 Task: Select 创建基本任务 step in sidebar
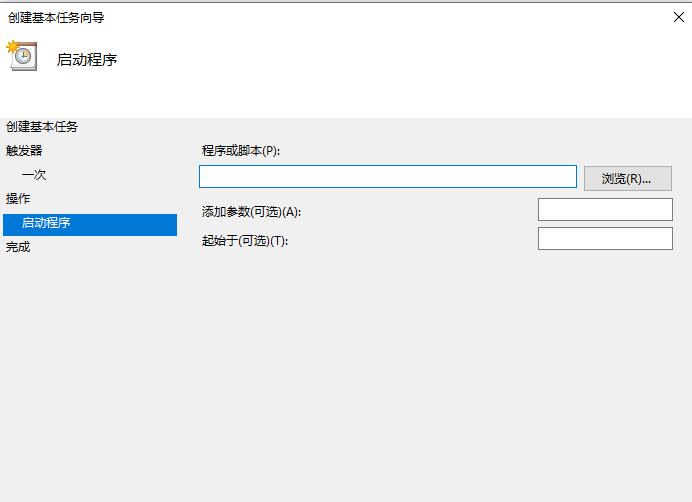coord(42,127)
